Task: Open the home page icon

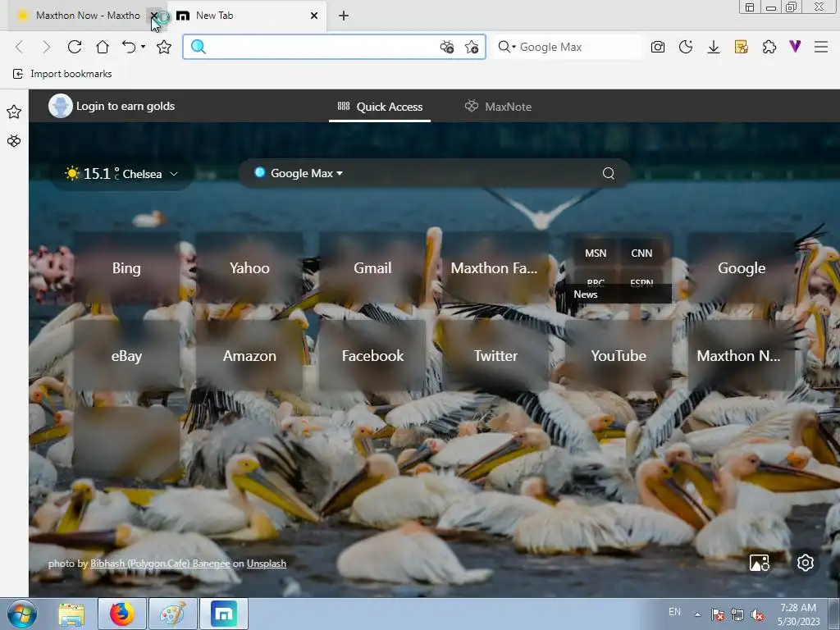Action: pyautogui.click(x=103, y=47)
